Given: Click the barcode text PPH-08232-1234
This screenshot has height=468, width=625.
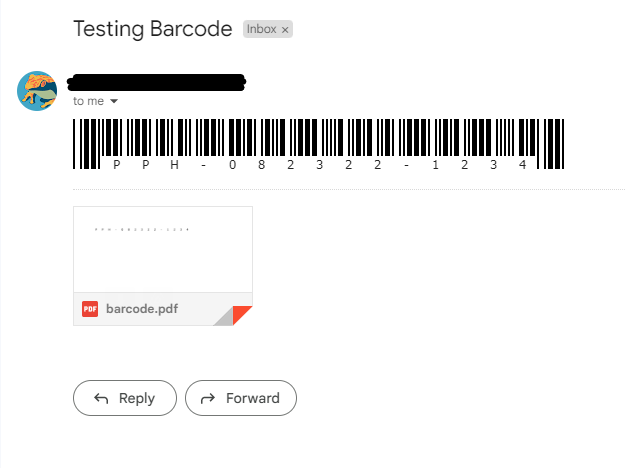Looking at the screenshot, I should tap(320, 165).
